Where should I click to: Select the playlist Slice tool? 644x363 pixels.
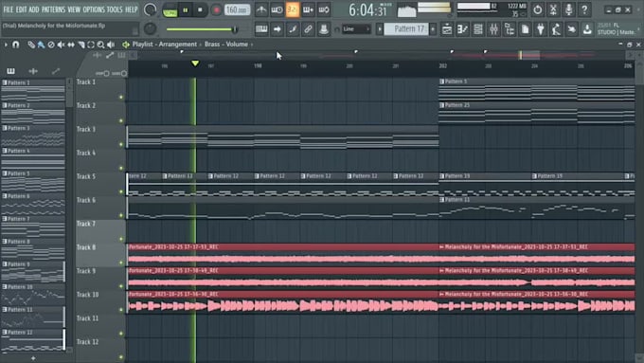click(80, 45)
